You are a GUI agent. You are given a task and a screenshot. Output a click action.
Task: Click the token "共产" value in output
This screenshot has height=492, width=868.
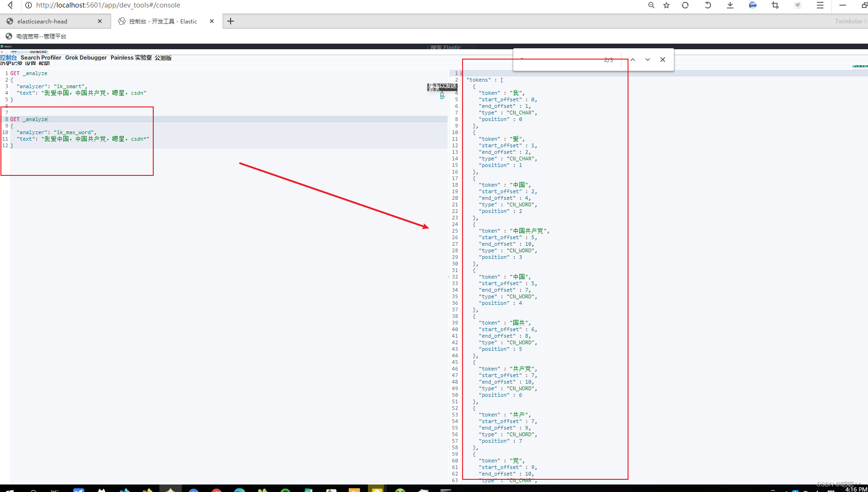coord(519,415)
